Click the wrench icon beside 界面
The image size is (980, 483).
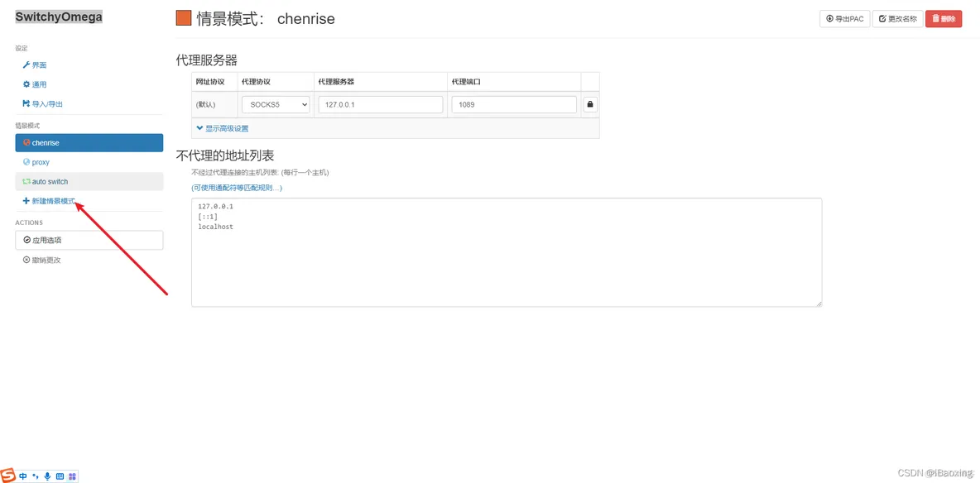[x=26, y=65]
